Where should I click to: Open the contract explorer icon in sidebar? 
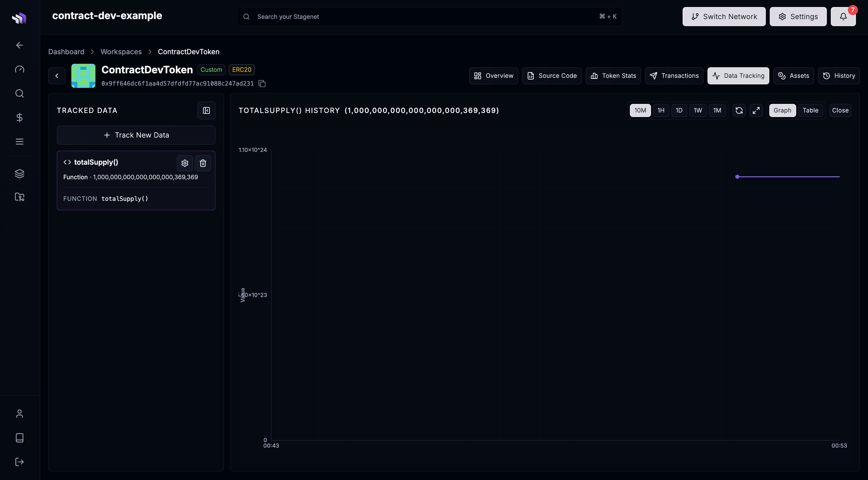(19, 197)
